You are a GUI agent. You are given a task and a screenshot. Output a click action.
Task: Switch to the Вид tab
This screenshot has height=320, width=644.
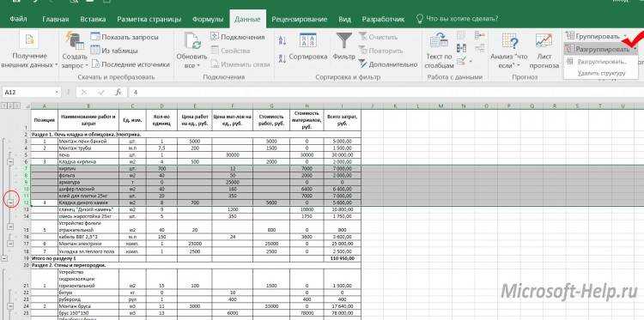[x=344, y=19]
